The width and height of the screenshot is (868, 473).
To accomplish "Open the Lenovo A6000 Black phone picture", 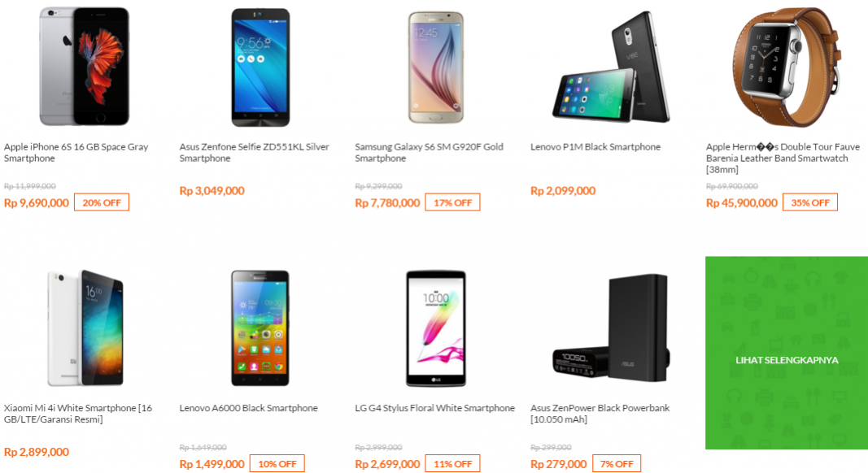I will 260,328.
